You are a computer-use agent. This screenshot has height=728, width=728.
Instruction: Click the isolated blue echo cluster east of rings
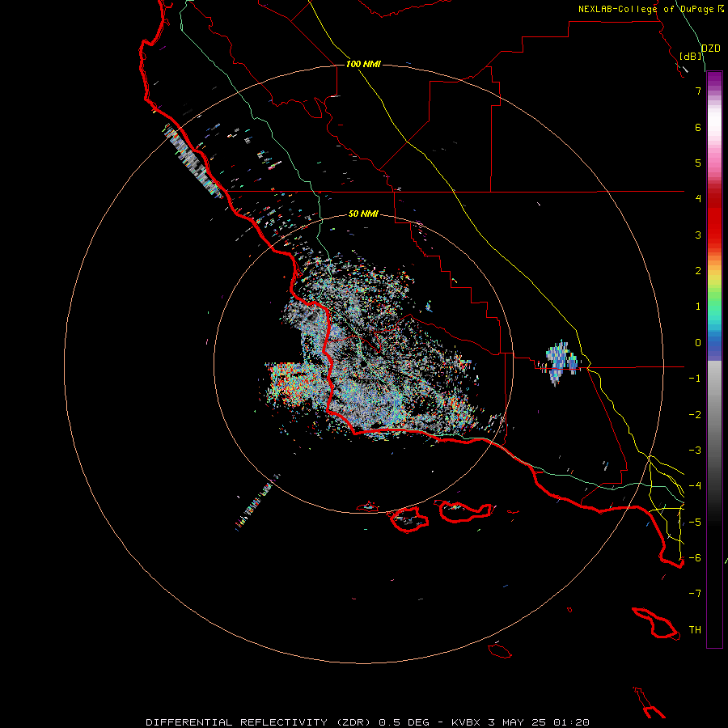pyautogui.click(x=561, y=362)
